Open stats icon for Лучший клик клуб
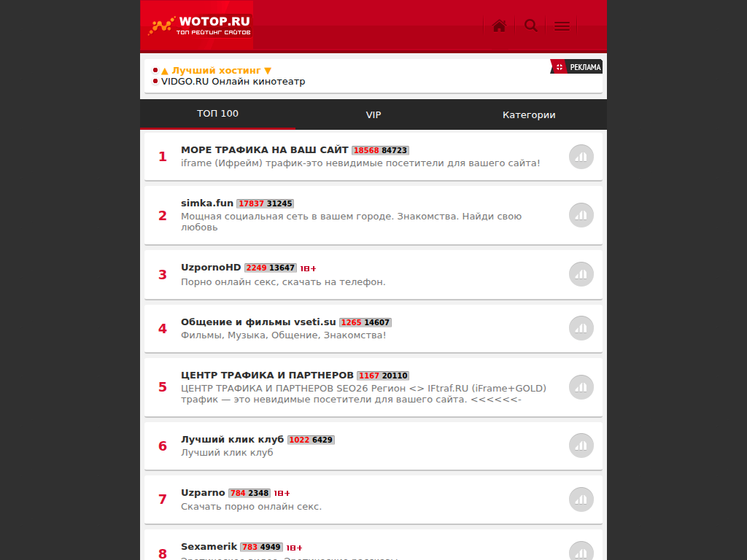 pyautogui.click(x=581, y=446)
